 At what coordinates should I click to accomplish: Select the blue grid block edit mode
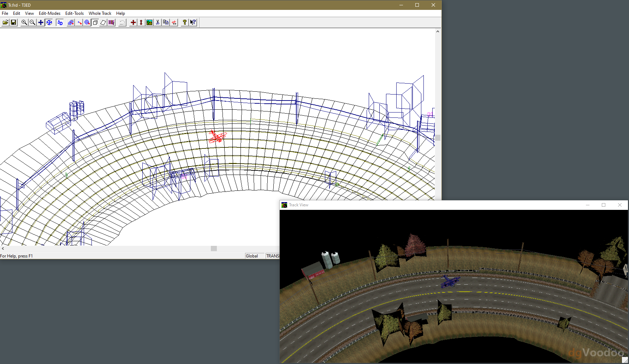71,23
